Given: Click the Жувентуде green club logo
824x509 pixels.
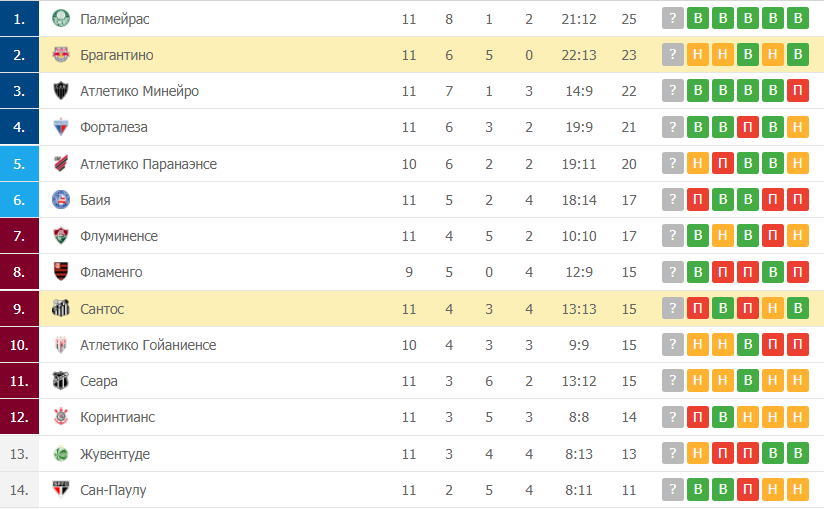Looking at the screenshot, I should (x=61, y=453).
